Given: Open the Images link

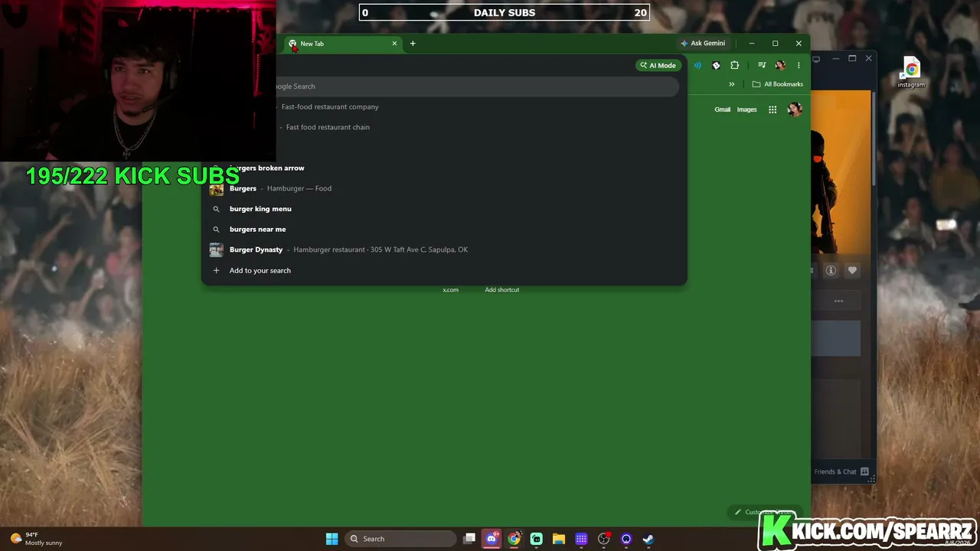Looking at the screenshot, I should point(746,109).
